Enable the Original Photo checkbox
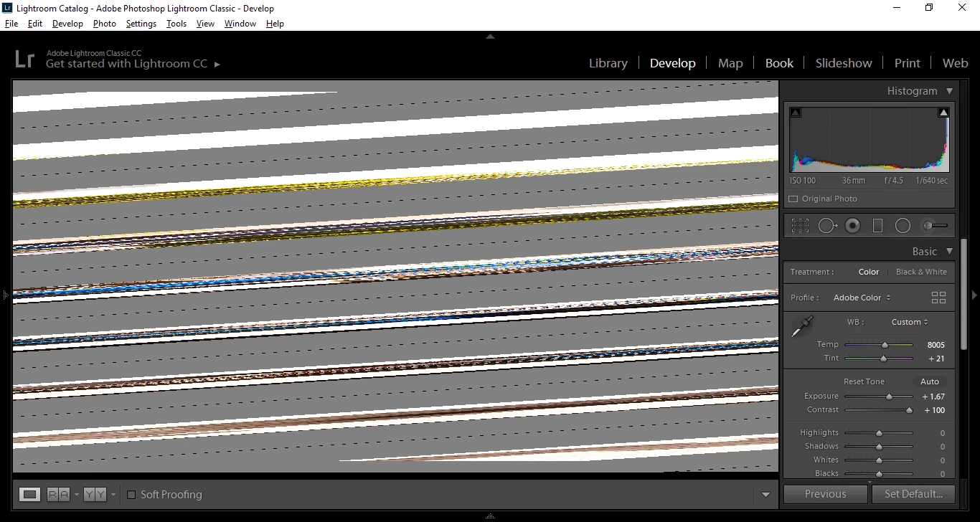Screen dimensions: 980x522 [793, 199]
